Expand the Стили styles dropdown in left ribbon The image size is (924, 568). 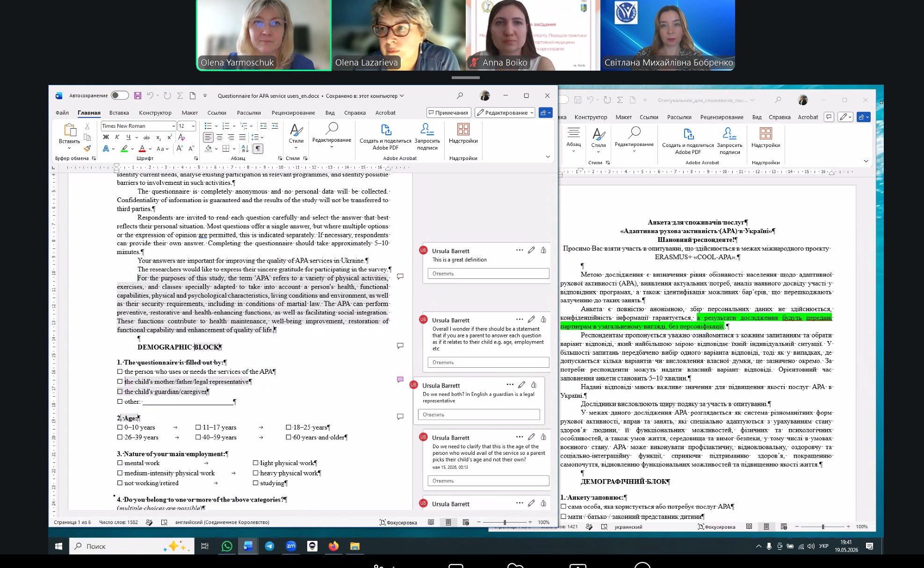[296, 147]
